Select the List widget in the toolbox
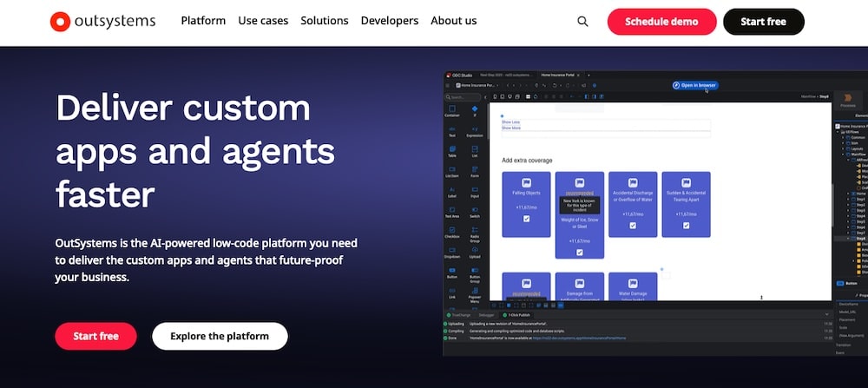The image size is (868, 388). click(x=475, y=152)
